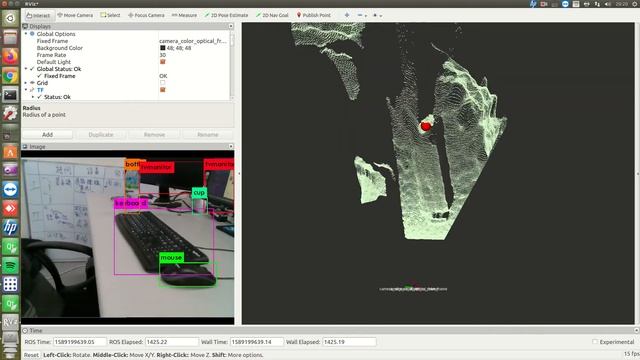Toggle the Default Light checkbox

pos(162,62)
